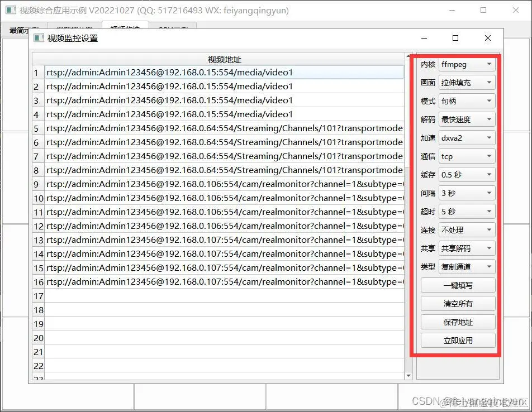
Task: Close the 视频监控设置 dialog
Action: [487, 38]
